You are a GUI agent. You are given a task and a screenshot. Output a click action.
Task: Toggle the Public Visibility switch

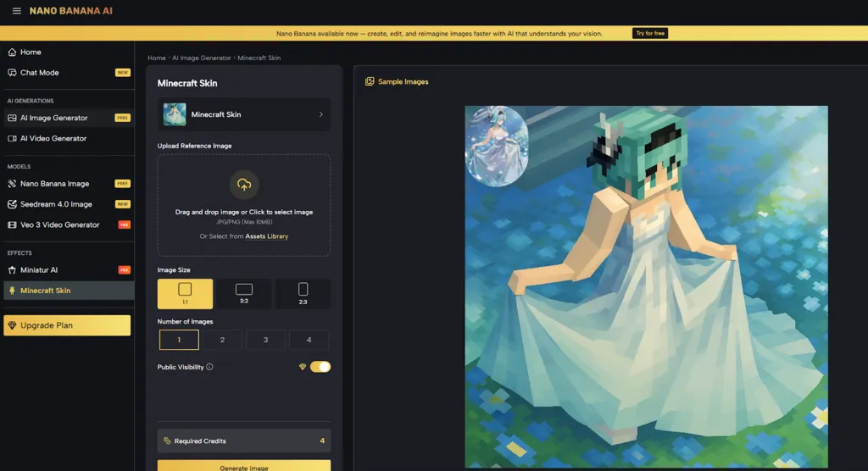320,367
